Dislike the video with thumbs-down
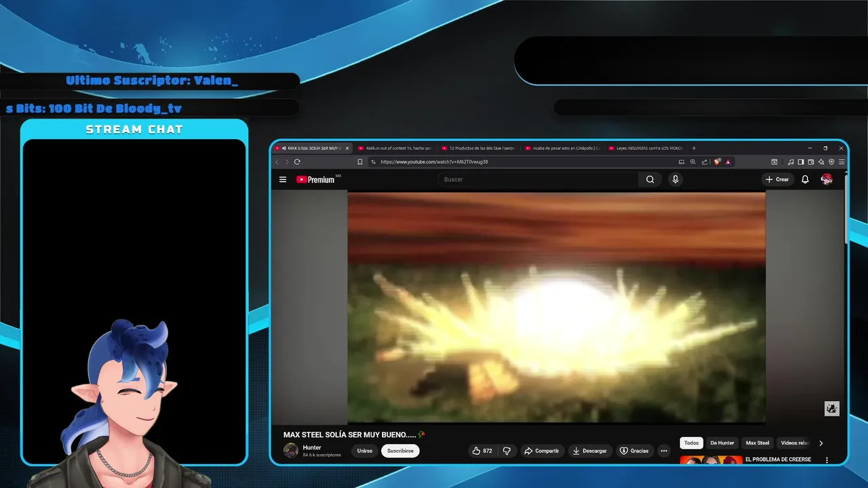 click(x=507, y=451)
